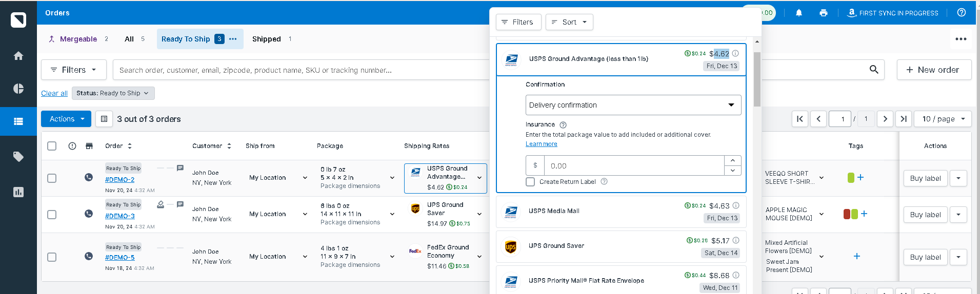Image resolution: width=980 pixels, height=294 pixels.
Task: Select the Ready To Ship tab
Action: (186, 39)
